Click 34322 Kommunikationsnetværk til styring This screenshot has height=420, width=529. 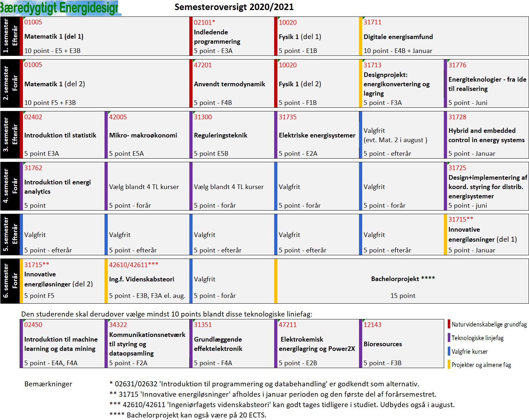tap(147, 343)
